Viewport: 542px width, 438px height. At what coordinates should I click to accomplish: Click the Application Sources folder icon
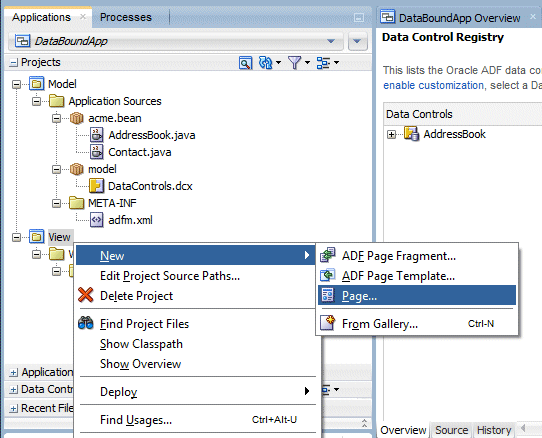click(x=56, y=101)
